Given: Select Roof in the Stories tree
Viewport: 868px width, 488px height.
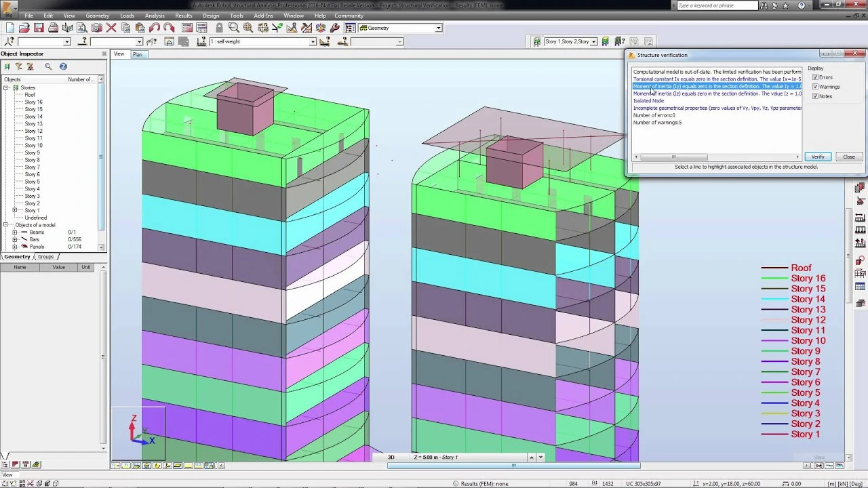Looking at the screenshot, I should coord(30,95).
